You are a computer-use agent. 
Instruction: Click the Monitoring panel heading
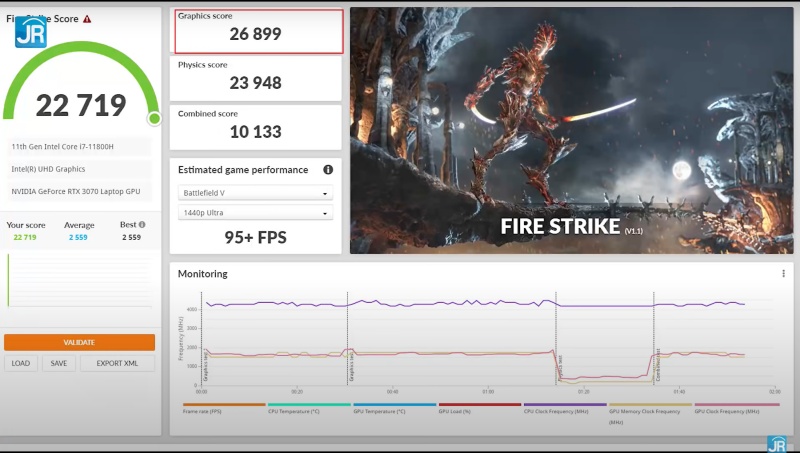coord(203,274)
